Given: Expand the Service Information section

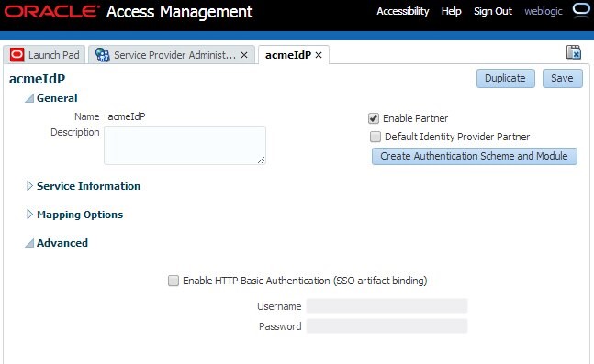Looking at the screenshot, I should click(29, 186).
